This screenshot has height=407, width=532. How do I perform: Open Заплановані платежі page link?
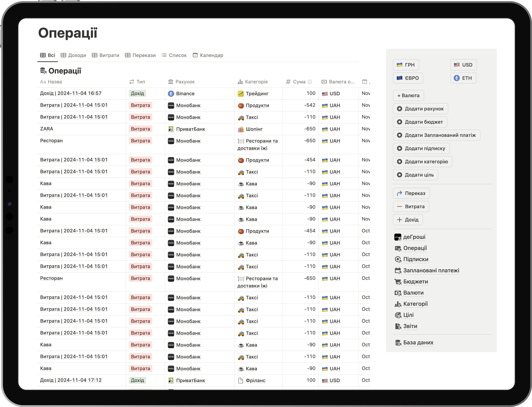pyautogui.click(x=431, y=270)
